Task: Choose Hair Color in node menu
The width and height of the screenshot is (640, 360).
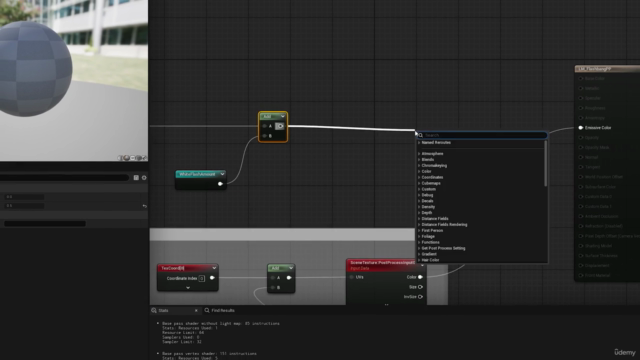Action: [x=430, y=260]
